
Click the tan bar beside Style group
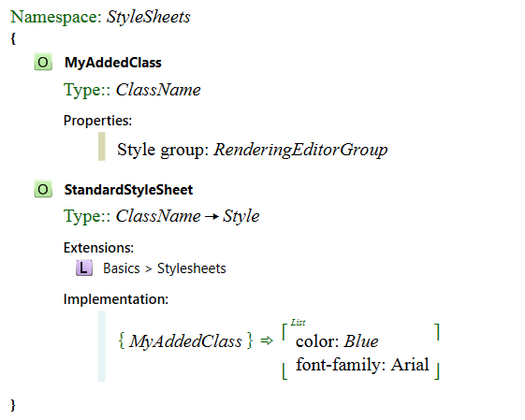tap(102, 146)
